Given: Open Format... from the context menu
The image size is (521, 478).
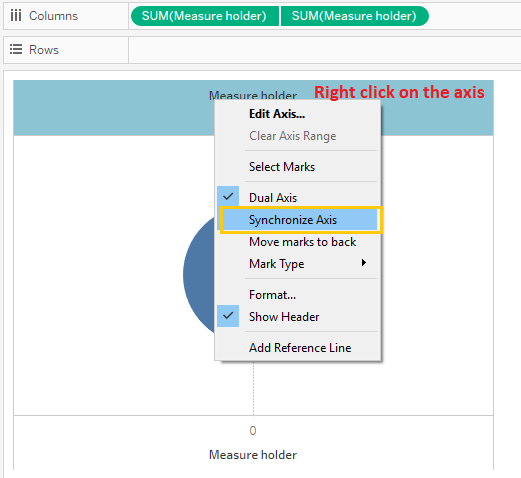Looking at the screenshot, I should (272, 295).
